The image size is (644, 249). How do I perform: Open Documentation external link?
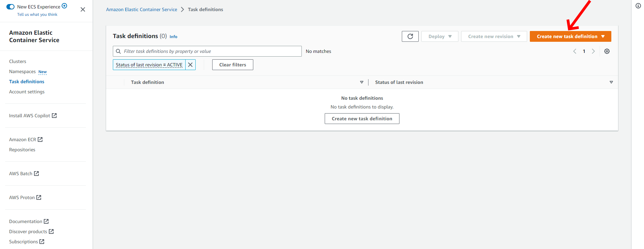pyautogui.click(x=29, y=221)
